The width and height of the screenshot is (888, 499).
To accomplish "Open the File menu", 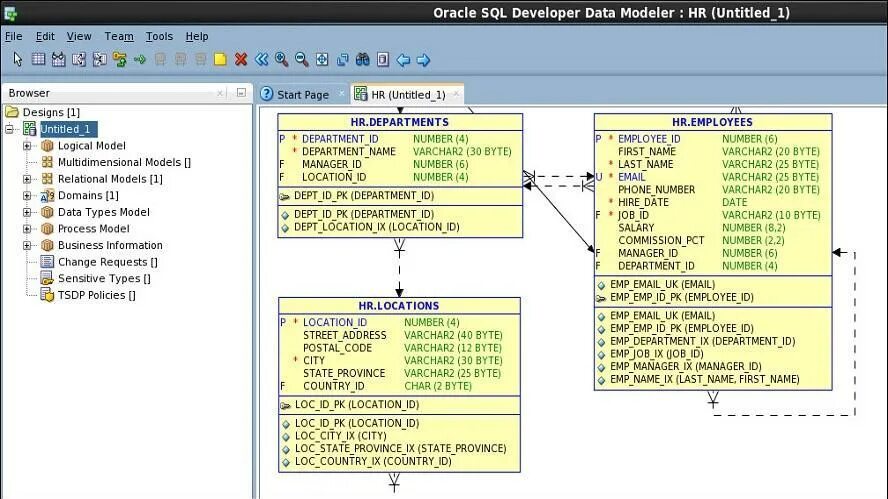I will [14, 36].
